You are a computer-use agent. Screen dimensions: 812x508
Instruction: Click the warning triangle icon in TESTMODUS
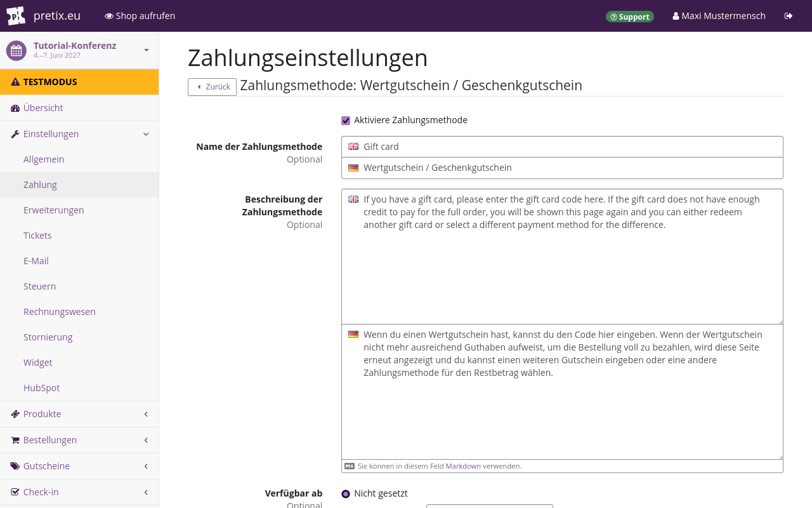(x=16, y=82)
